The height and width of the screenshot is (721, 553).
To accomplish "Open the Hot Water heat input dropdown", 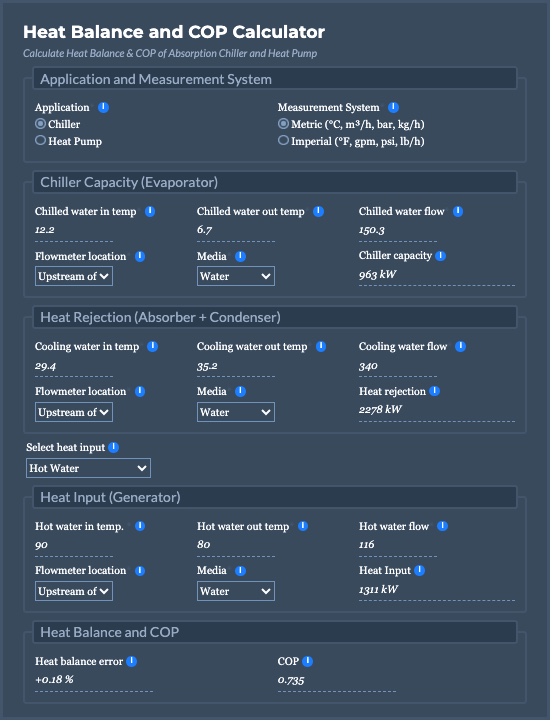I will (88, 468).
